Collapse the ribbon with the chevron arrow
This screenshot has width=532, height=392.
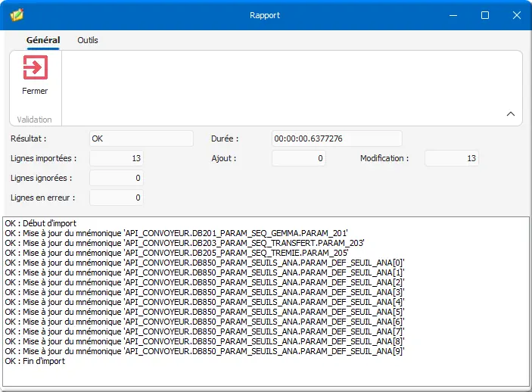tap(510, 114)
